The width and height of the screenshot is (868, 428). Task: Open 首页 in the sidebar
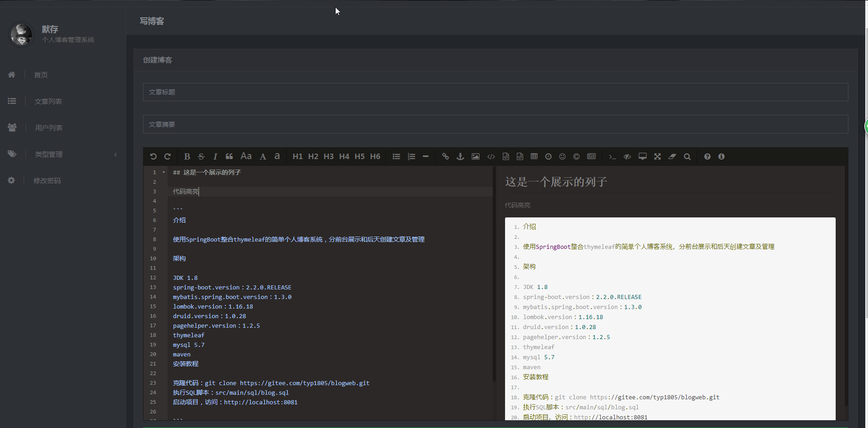coord(41,75)
